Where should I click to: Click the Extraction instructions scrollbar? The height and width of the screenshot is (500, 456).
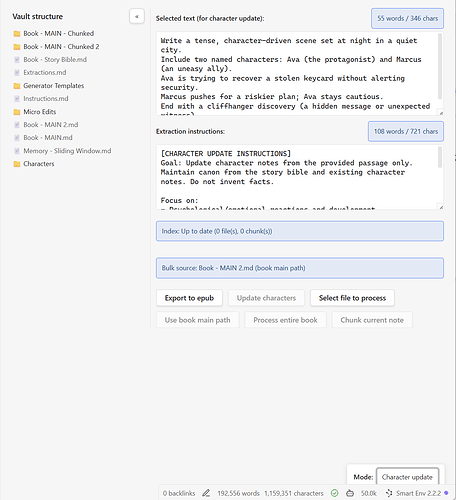(x=440, y=157)
